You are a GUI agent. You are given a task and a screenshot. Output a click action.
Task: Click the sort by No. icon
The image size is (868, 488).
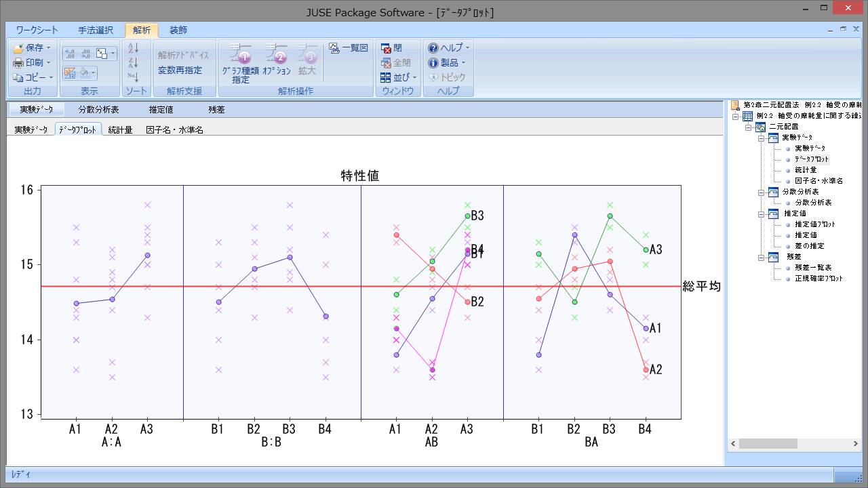coord(134,77)
